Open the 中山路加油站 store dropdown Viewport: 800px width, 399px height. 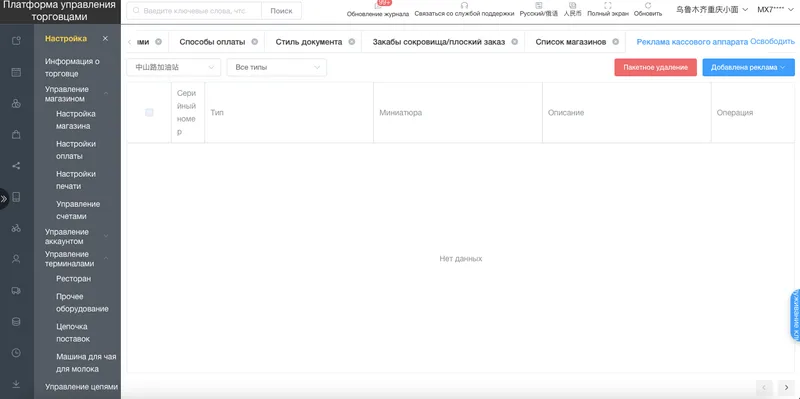coord(173,67)
